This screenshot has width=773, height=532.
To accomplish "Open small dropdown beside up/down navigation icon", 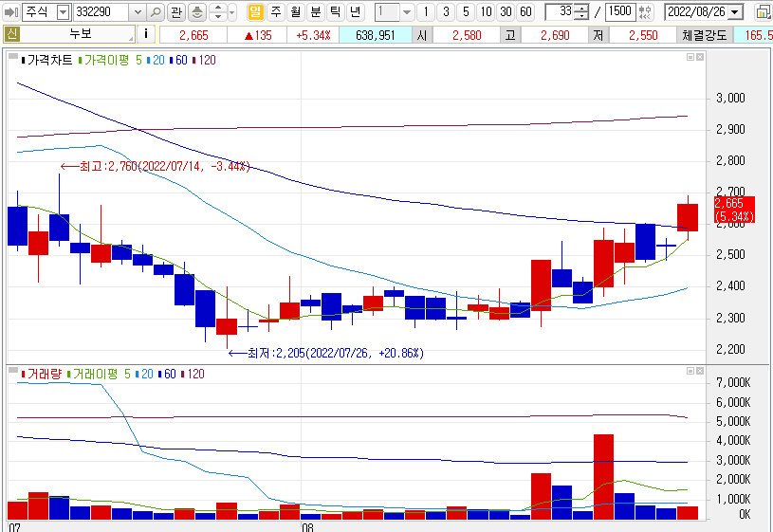I will 232,11.
